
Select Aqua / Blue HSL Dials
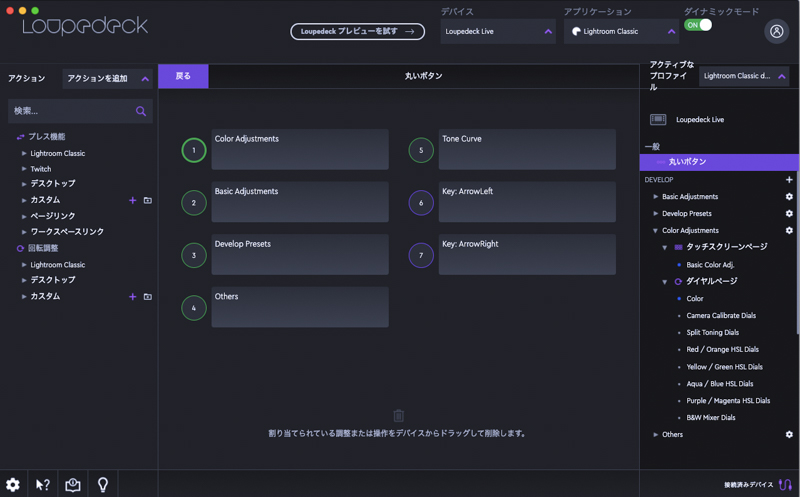[x=719, y=384]
